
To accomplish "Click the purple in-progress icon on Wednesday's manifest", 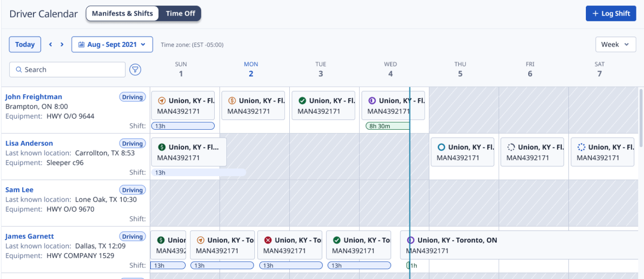I will [x=372, y=100].
